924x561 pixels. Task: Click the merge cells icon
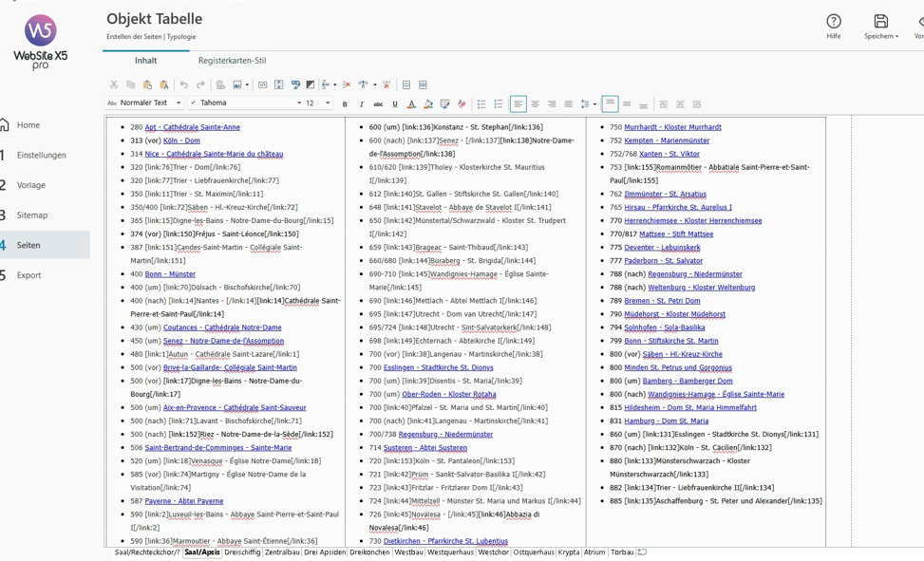(x=406, y=84)
